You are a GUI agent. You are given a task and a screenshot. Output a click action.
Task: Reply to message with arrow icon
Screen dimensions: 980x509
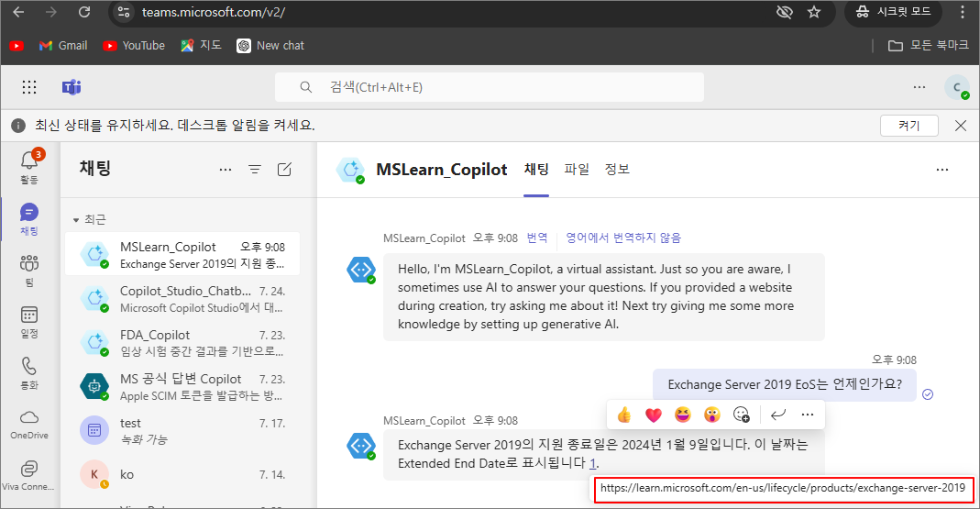(778, 415)
